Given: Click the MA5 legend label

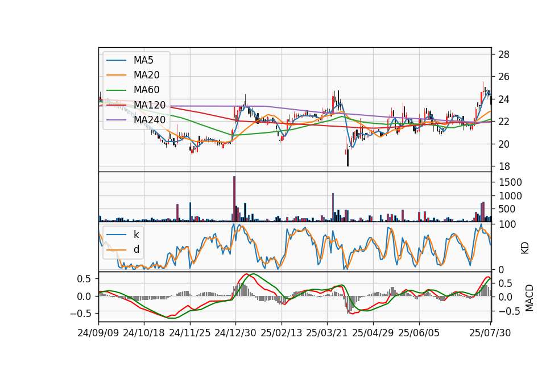Looking at the screenshot, I should pyautogui.click(x=143, y=60).
